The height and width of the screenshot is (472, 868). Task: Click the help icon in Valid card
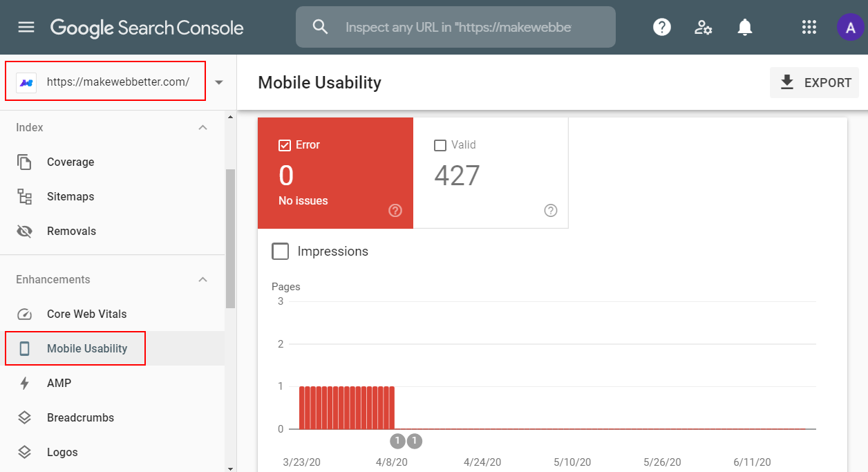[x=551, y=211]
